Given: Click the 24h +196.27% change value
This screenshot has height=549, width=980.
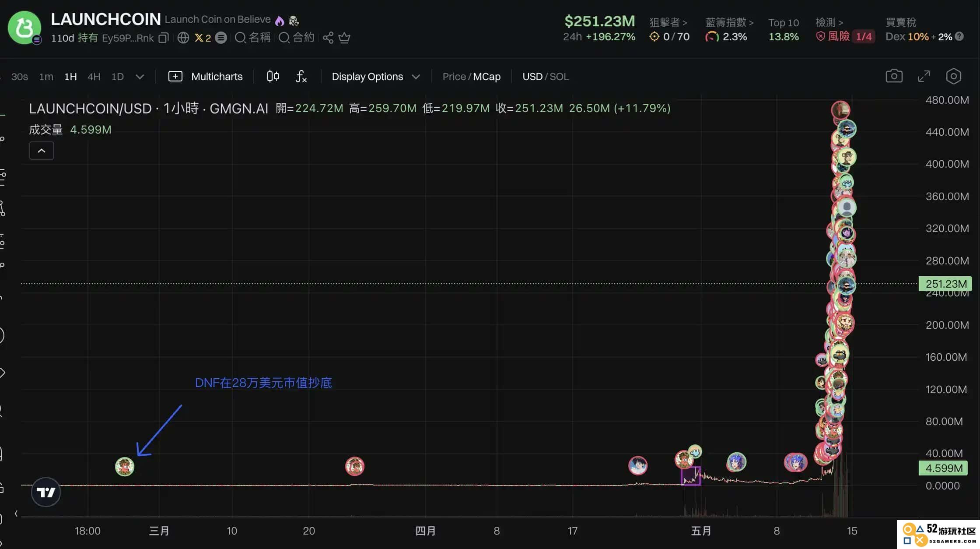Looking at the screenshot, I should (x=599, y=37).
